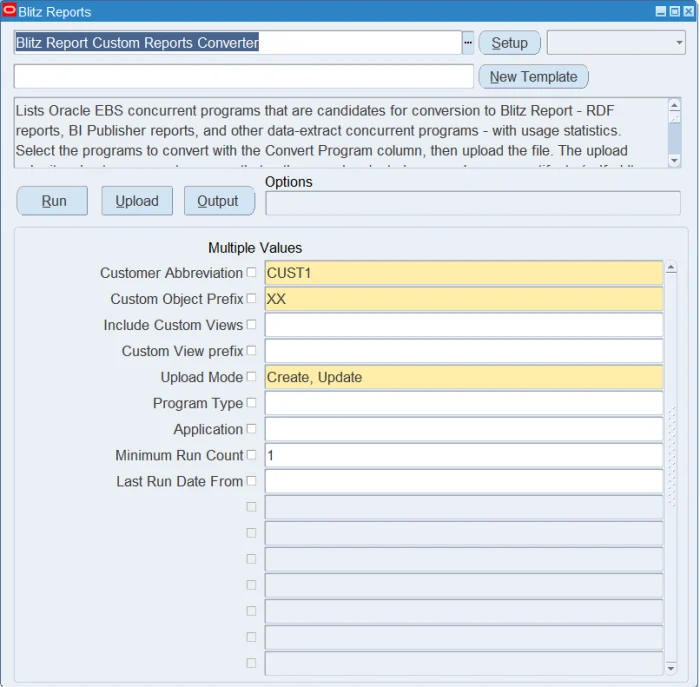Image resolution: width=700 pixels, height=687 pixels.
Task: Close the Blitz Reports window
Action: click(688, 11)
